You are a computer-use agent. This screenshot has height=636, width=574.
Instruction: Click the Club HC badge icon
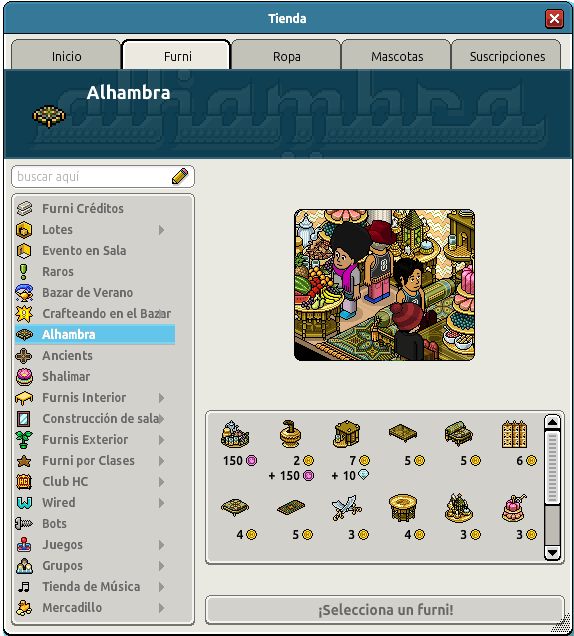point(24,482)
